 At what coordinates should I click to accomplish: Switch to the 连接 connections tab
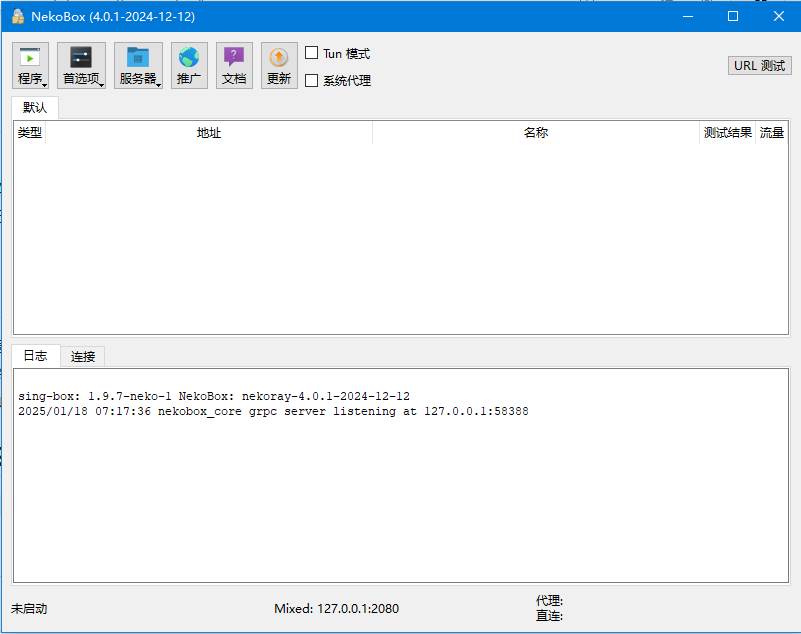pyautogui.click(x=83, y=356)
